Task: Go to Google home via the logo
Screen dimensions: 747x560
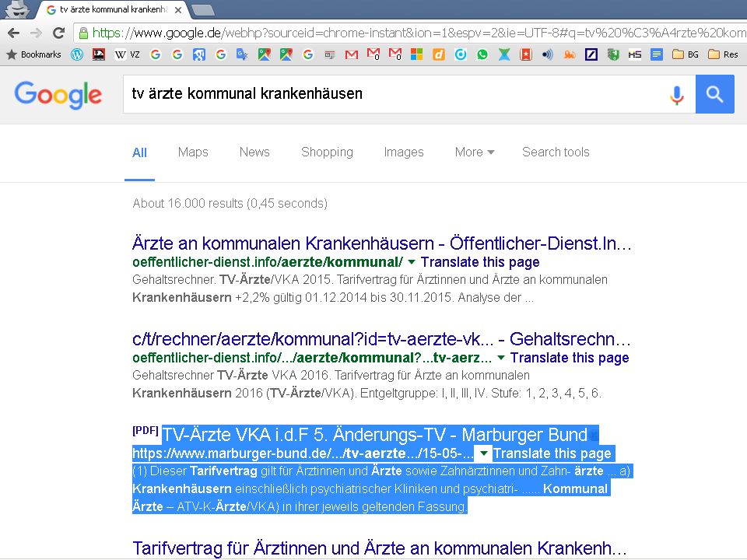Action: coord(58,94)
